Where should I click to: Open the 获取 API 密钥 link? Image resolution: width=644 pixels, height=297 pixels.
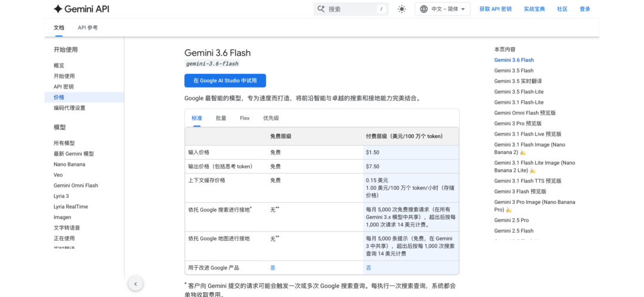coord(496,9)
